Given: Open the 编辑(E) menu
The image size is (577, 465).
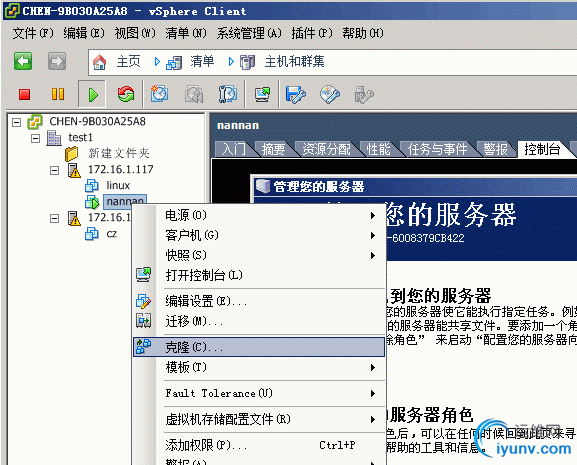Looking at the screenshot, I should click(84, 33).
